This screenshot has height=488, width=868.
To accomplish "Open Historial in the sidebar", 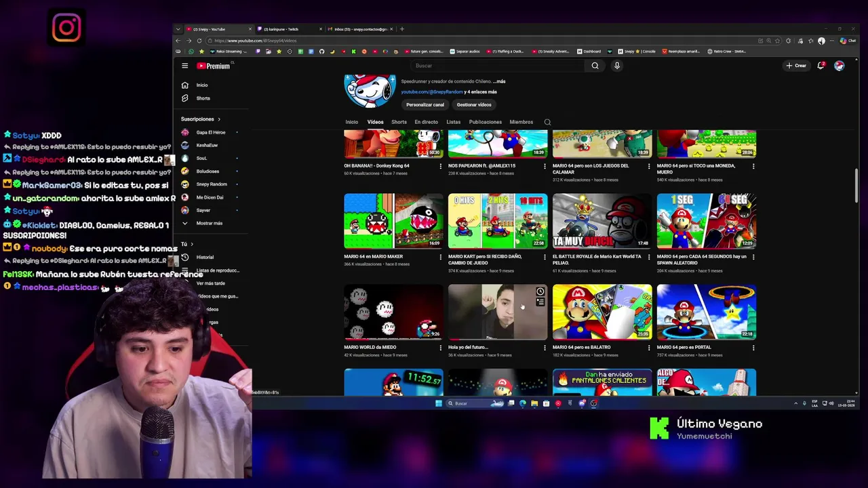I will coord(205,258).
